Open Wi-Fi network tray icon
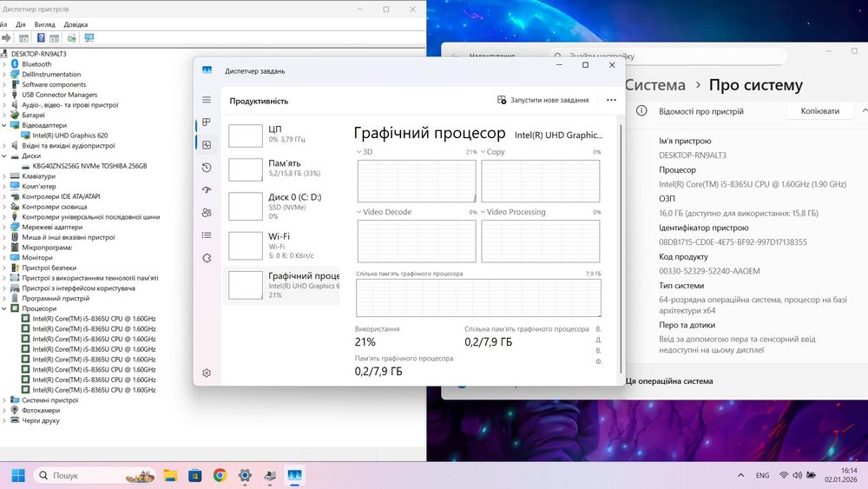Image resolution: width=868 pixels, height=489 pixels. click(x=783, y=475)
